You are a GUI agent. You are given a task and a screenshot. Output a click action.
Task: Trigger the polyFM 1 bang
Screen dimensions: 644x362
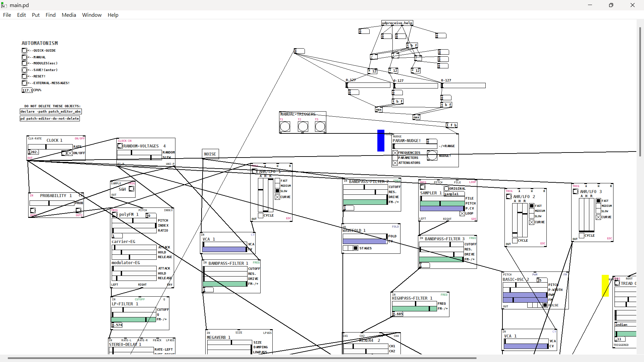(x=115, y=215)
